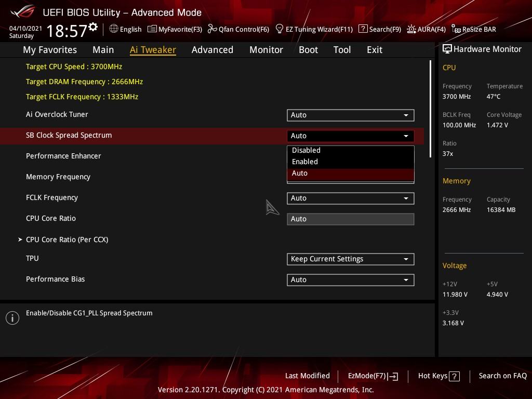
Task: Click the settings gear next to the clock
Action: click(93, 26)
